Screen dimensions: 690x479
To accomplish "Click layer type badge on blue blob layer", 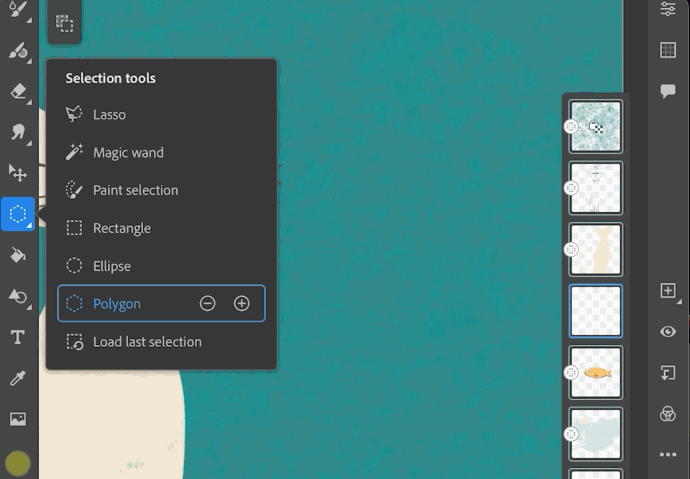I will 571,434.
